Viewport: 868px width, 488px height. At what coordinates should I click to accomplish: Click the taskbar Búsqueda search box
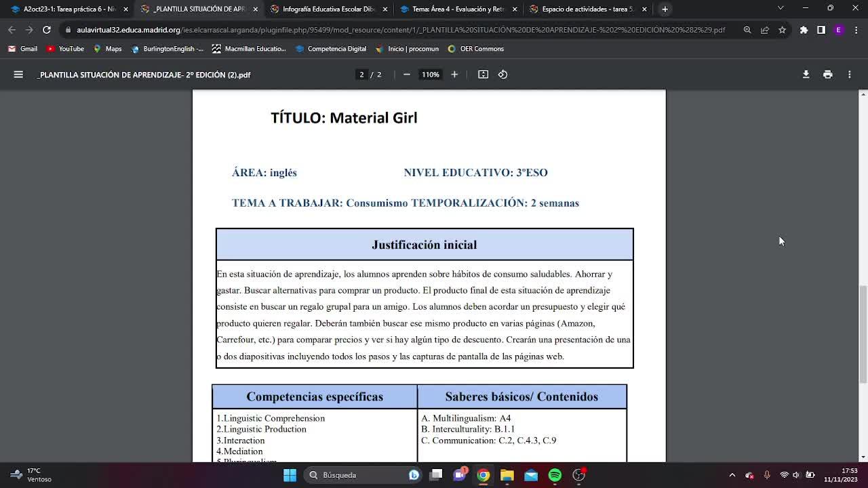[x=363, y=475]
